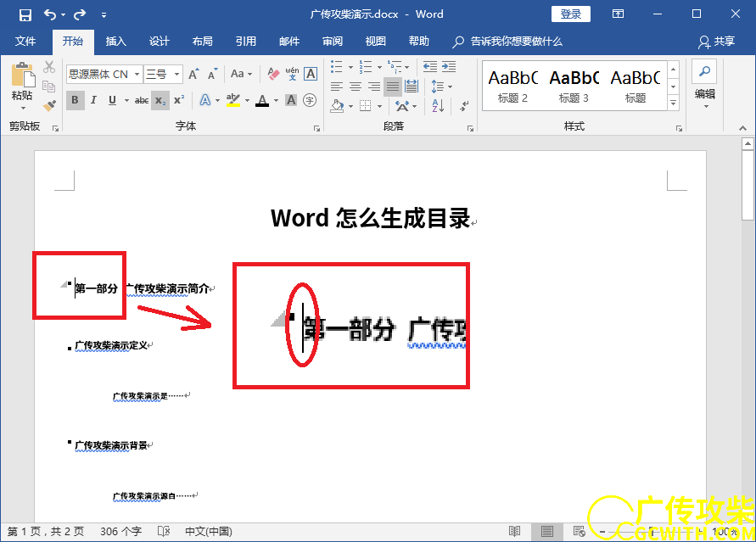Click the Paste (粘贴) clipboard icon
This screenshot has height=542, width=756.
pos(23,75)
